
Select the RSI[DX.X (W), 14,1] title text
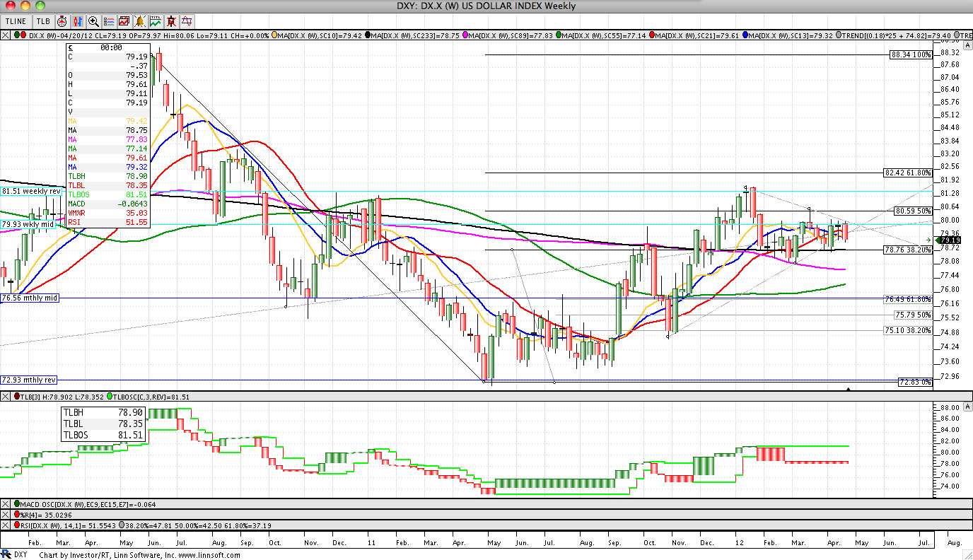coord(69,525)
